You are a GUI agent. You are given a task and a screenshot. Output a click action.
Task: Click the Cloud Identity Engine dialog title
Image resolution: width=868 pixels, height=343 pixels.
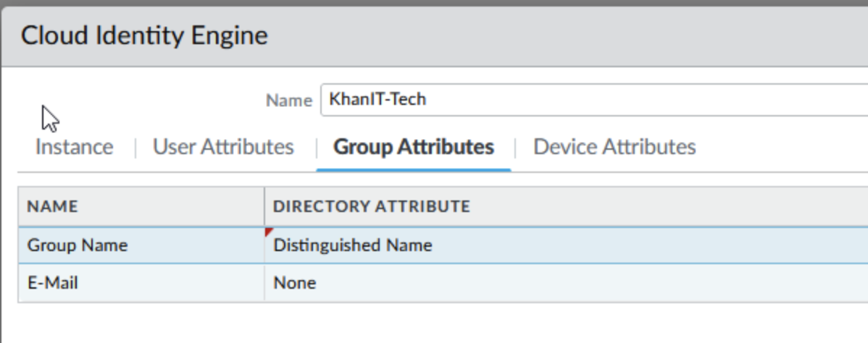144,35
